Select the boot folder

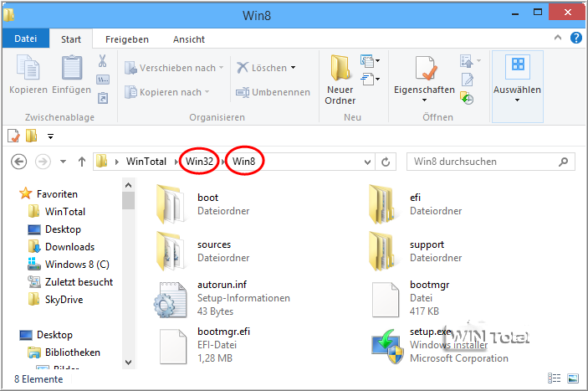click(x=202, y=204)
